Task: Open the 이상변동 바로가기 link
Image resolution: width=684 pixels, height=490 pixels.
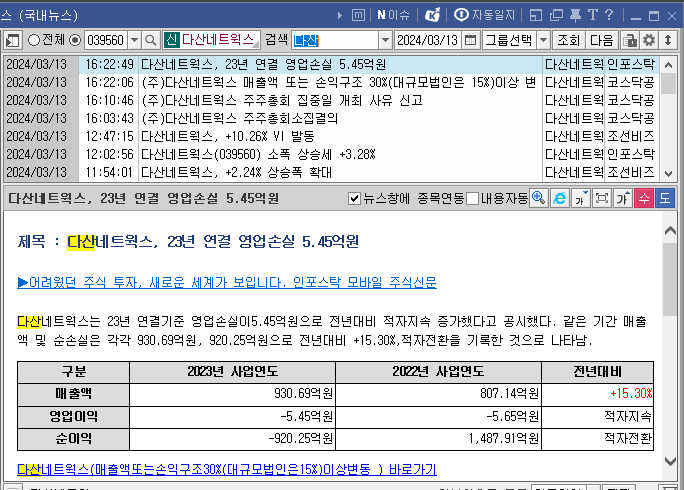Action: (x=227, y=469)
